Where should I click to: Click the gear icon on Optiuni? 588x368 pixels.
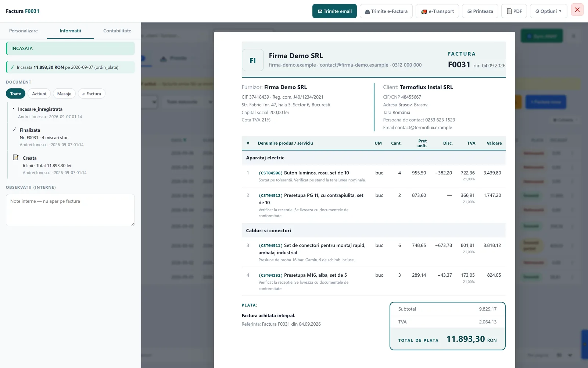537,11
